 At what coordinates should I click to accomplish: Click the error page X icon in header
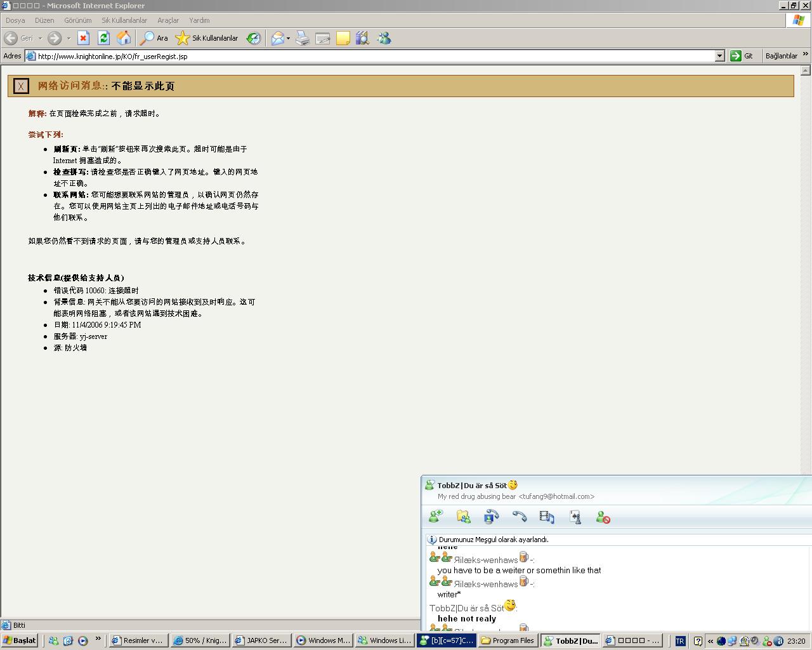coord(21,86)
